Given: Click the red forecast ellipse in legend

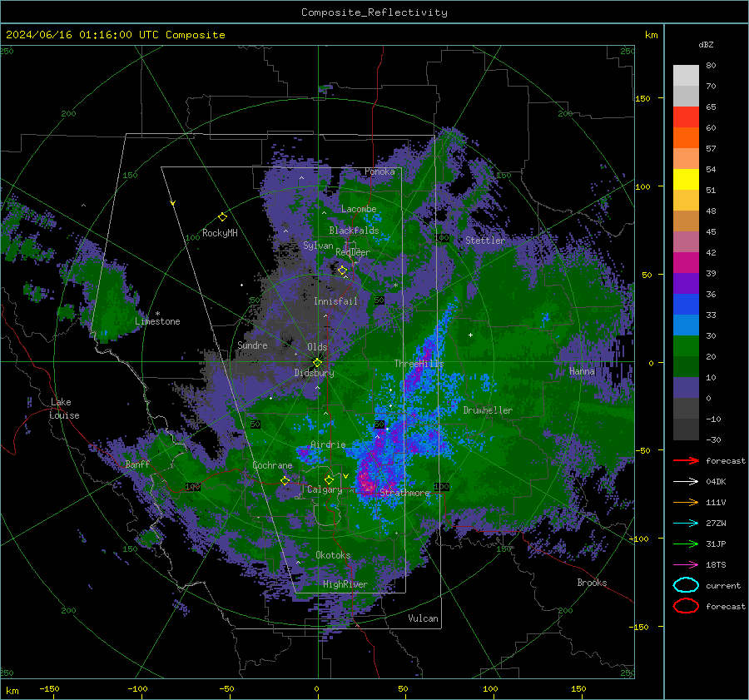Looking at the screenshot, I should [686, 606].
